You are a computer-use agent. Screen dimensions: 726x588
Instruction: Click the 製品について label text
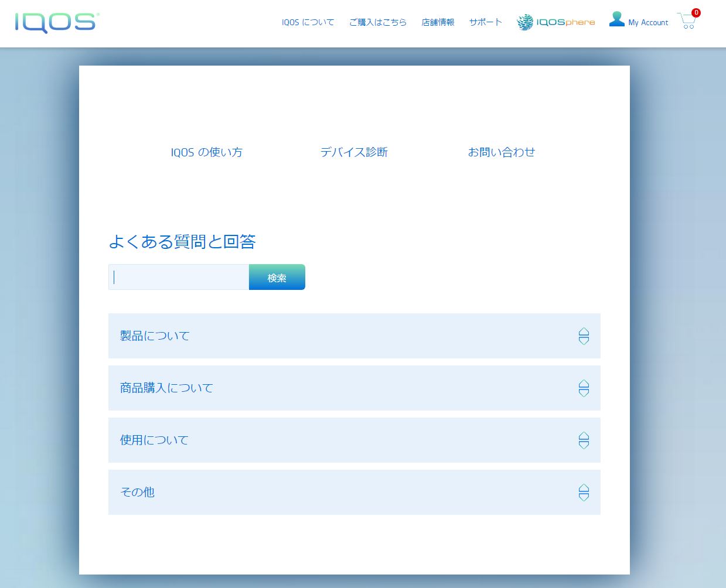(x=155, y=336)
